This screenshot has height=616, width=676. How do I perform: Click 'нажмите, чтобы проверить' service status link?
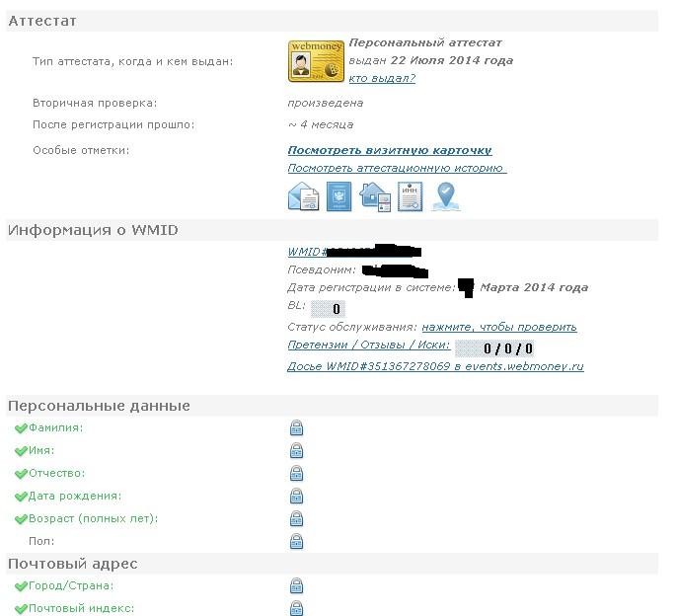tap(499, 327)
